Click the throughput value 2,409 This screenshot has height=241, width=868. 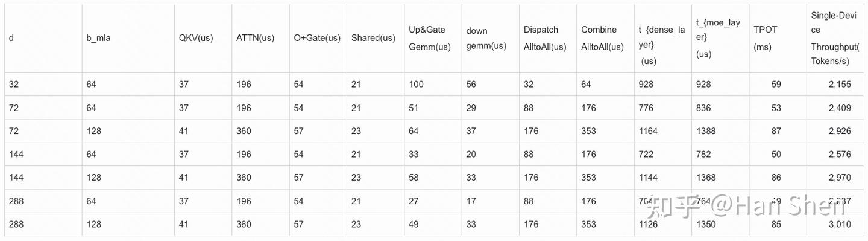[840, 108]
